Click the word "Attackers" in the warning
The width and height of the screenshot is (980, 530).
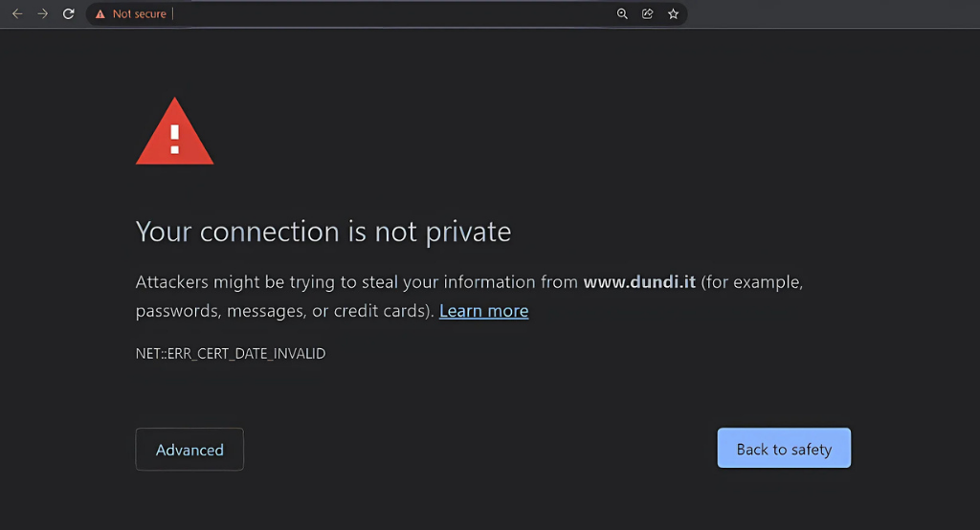(175, 283)
